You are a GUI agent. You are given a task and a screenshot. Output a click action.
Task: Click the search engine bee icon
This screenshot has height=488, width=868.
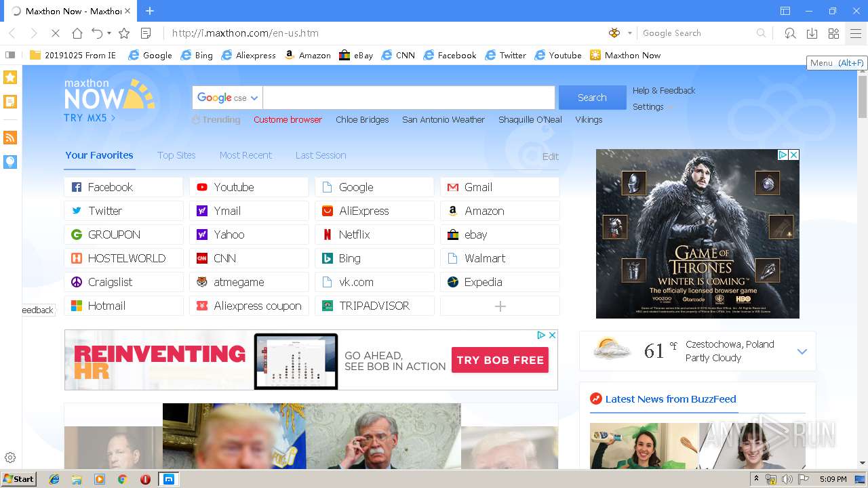(614, 33)
